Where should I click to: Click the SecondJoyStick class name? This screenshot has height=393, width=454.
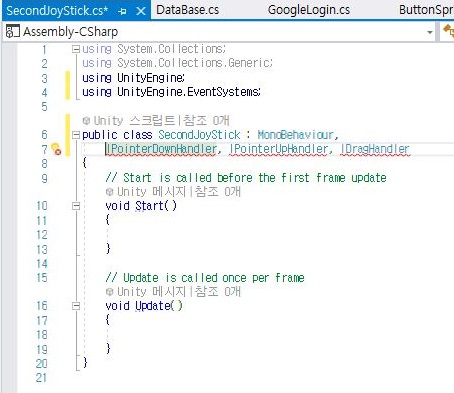(199, 135)
